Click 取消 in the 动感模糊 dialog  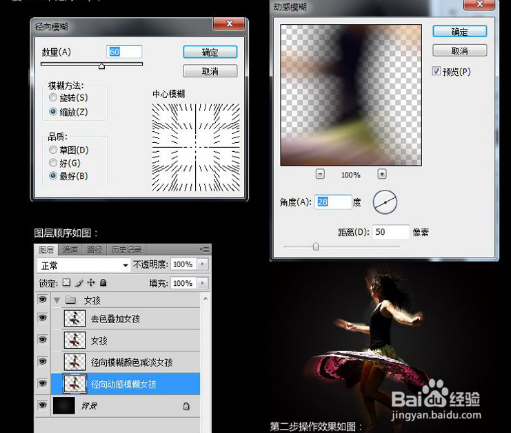pyautogui.click(x=460, y=51)
